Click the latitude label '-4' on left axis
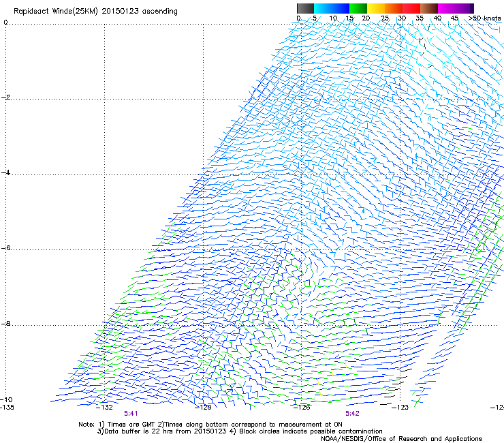This screenshot has width=504, height=443. pyautogui.click(x=6, y=172)
